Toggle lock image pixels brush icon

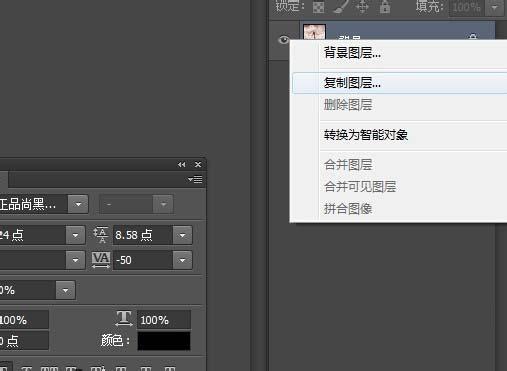tap(341, 7)
